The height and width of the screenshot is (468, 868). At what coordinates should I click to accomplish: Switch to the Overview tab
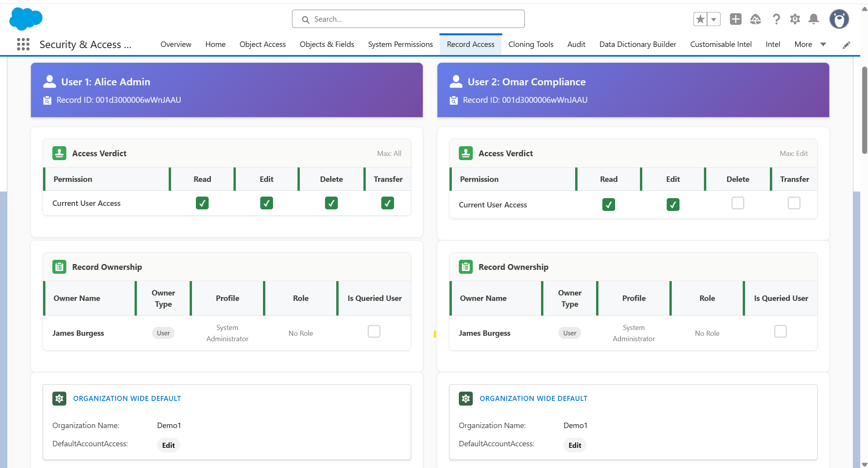click(x=176, y=44)
